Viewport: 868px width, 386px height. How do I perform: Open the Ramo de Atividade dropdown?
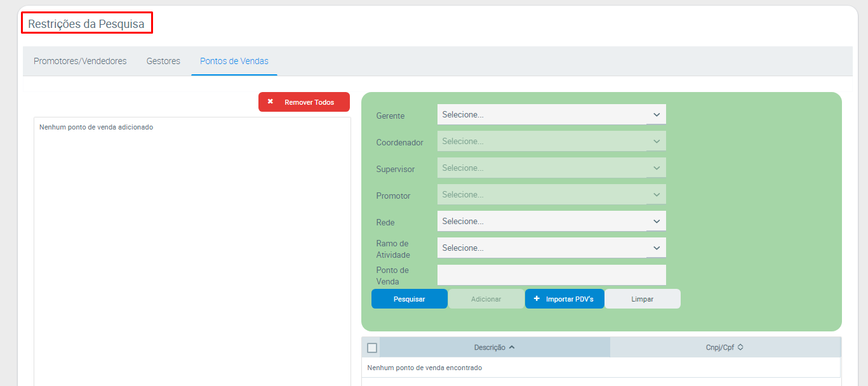coord(551,248)
